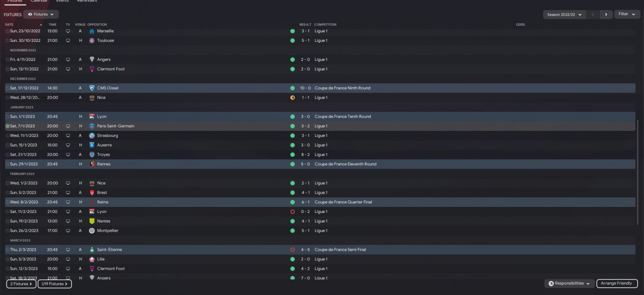This screenshot has height=295, width=644.
Task: Click the Nantes club badge icon
Action: (x=92, y=221)
